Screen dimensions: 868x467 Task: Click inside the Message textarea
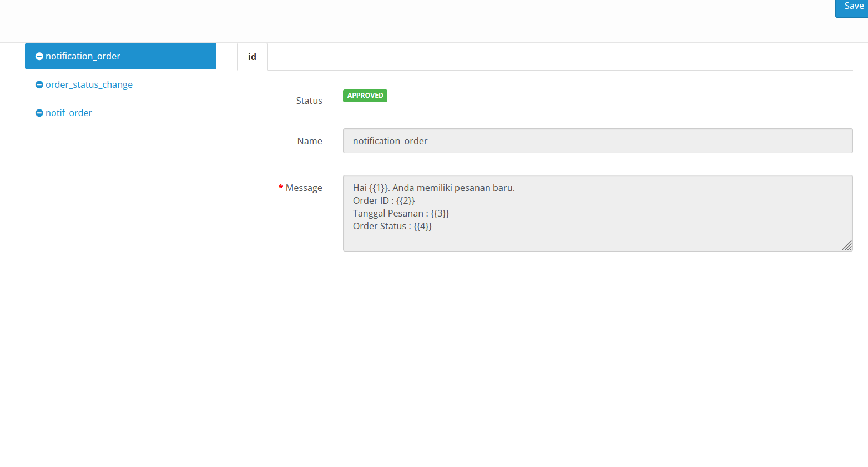pos(598,213)
